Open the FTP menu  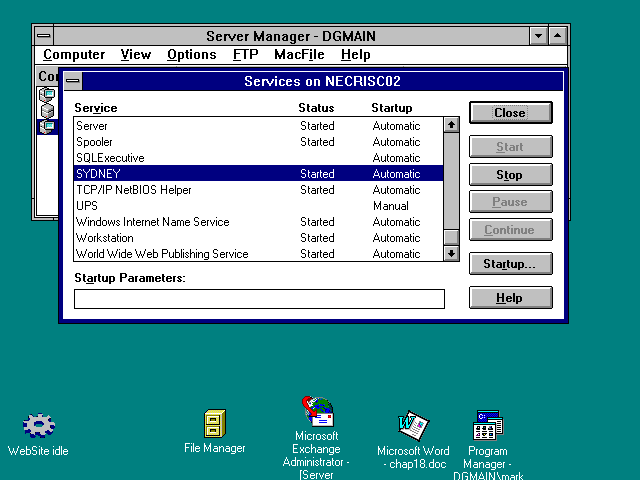245,55
